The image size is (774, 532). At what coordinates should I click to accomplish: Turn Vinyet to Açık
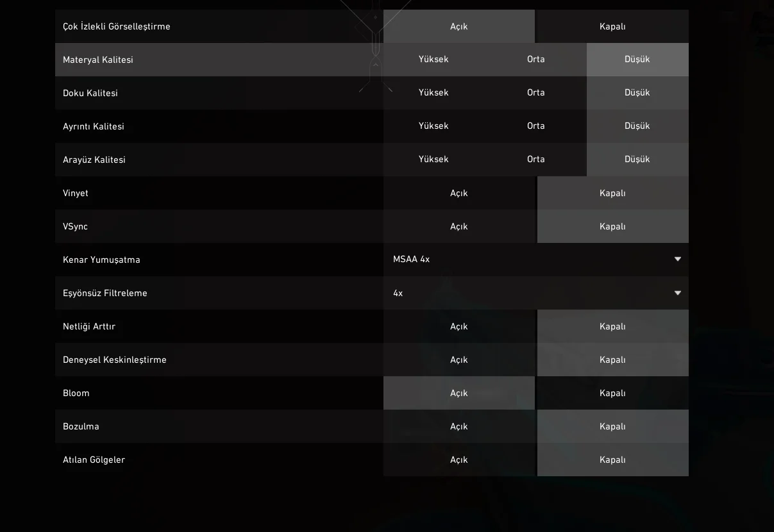(459, 193)
